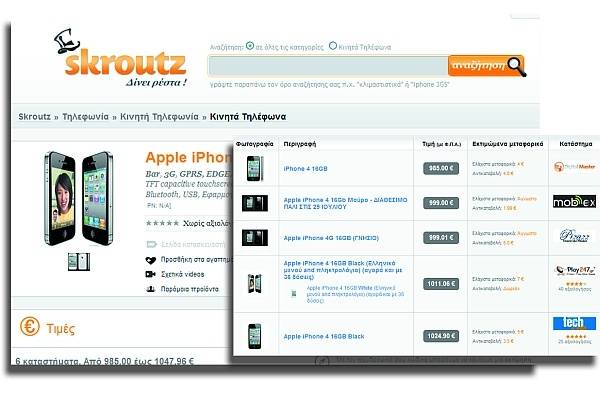This screenshot has height=398, width=600.
Task: Click the manufacturer page icon
Action: (152, 245)
